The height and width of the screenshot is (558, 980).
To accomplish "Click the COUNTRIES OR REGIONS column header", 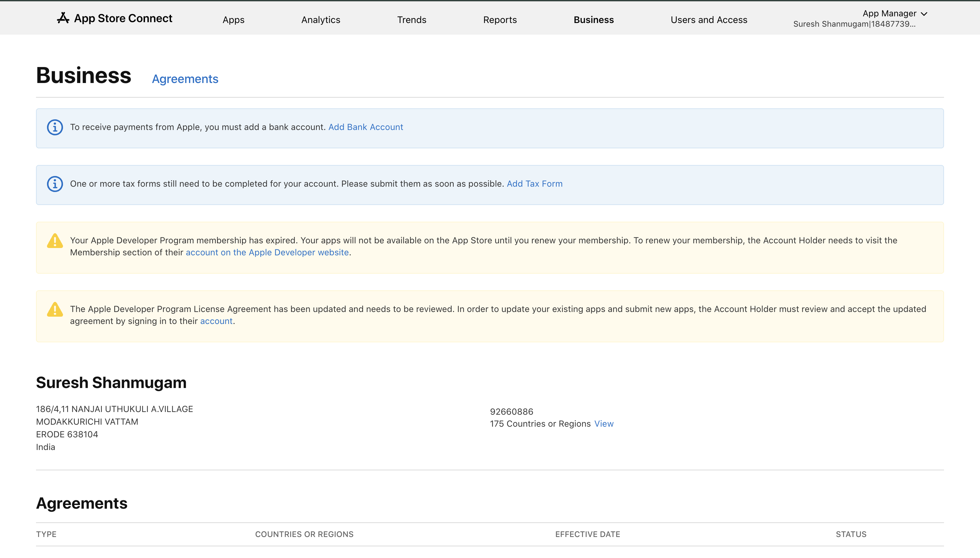I will coord(304,534).
